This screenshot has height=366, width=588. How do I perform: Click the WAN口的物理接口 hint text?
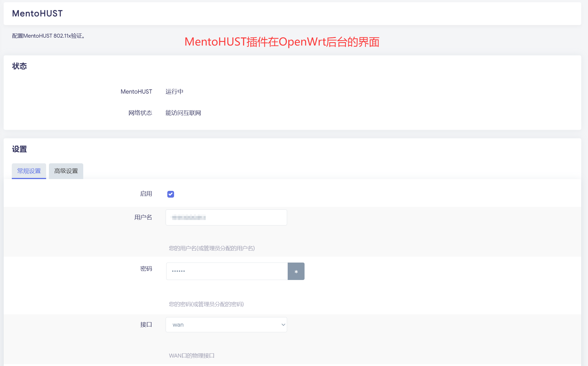[x=192, y=356]
